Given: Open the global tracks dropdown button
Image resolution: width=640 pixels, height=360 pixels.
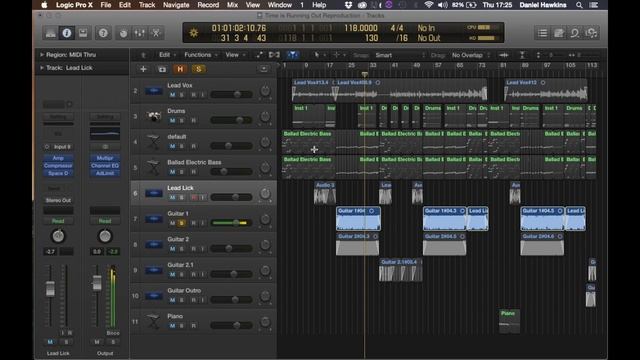Looking at the screenshot, I should 264,69.
